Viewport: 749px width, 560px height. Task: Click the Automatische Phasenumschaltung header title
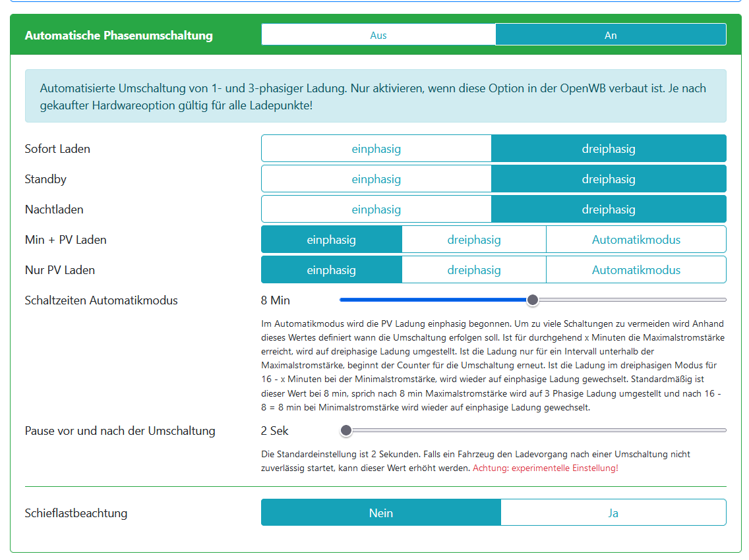[119, 36]
